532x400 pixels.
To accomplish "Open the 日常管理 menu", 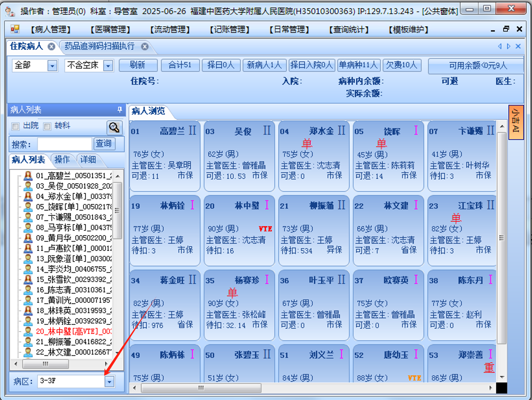I will click(289, 29).
